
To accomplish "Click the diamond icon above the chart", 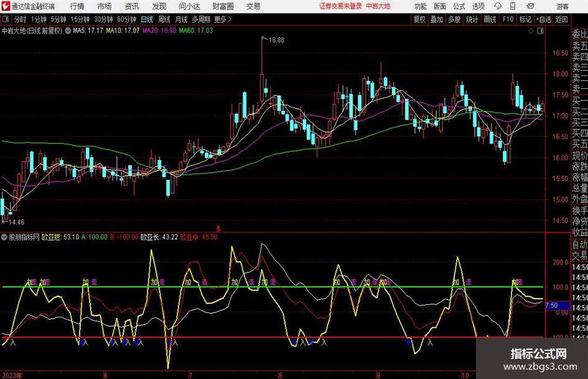I will (x=531, y=30).
